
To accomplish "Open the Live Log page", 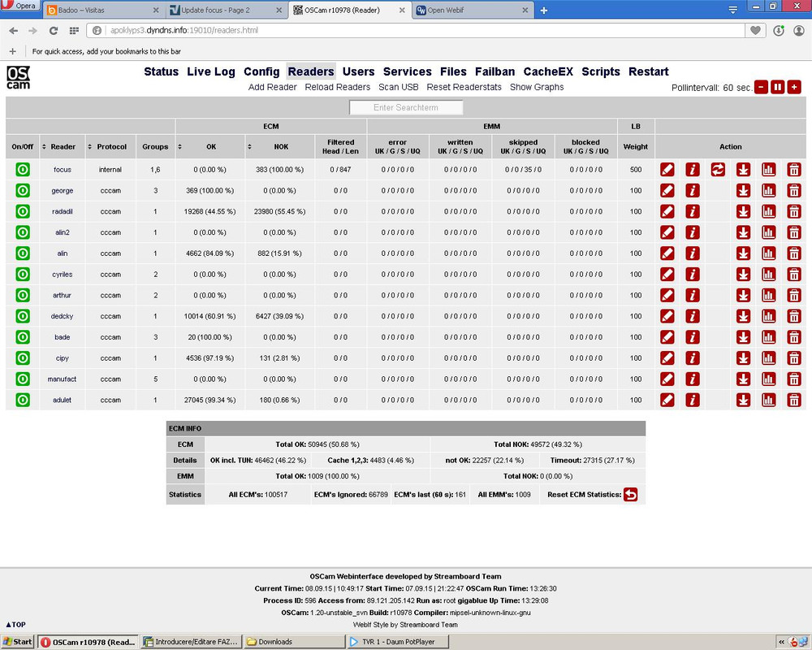I will (211, 71).
